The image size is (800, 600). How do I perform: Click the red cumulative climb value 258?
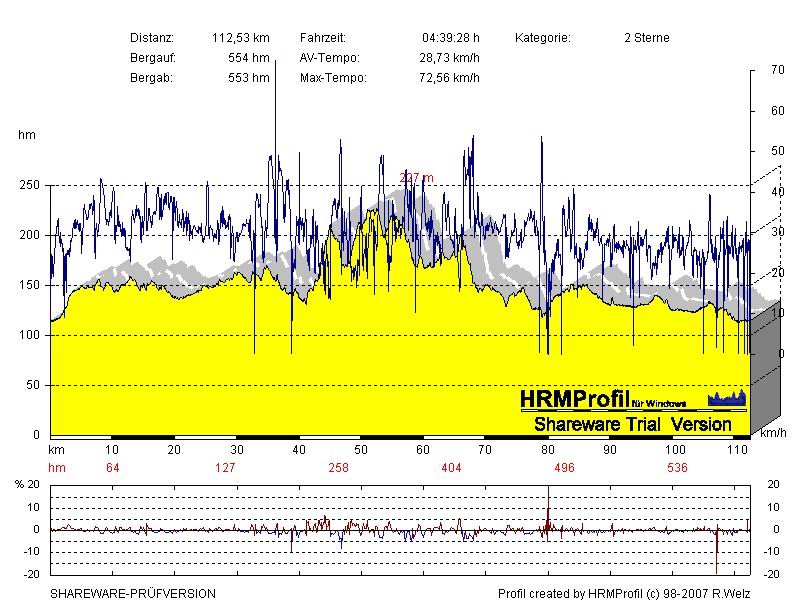(x=340, y=468)
